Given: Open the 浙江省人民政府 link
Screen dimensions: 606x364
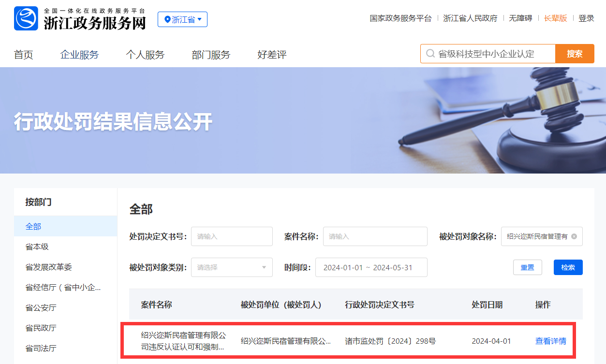Looking at the screenshot, I should [x=470, y=18].
